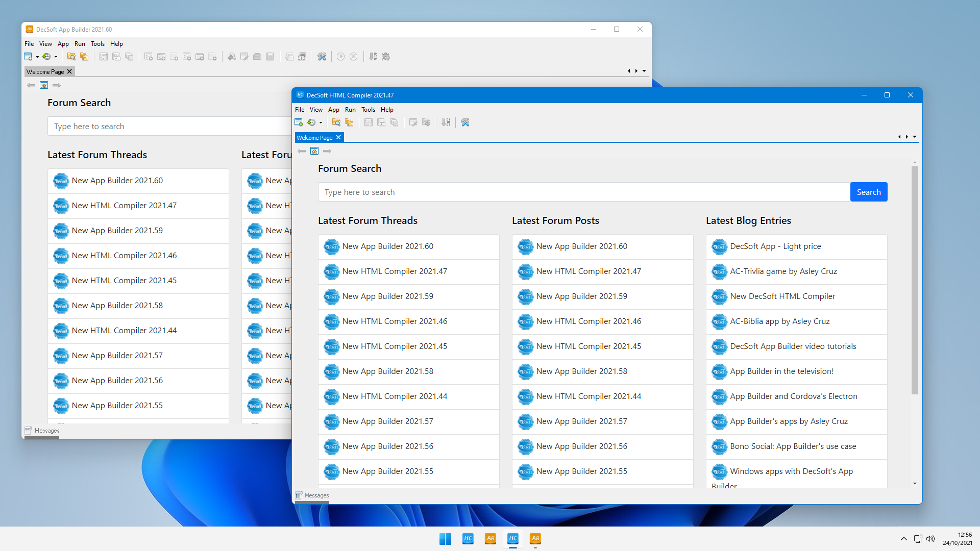Click the search input field in HTML Compiler
Image resolution: width=980 pixels, height=551 pixels.
tap(583, 192)
